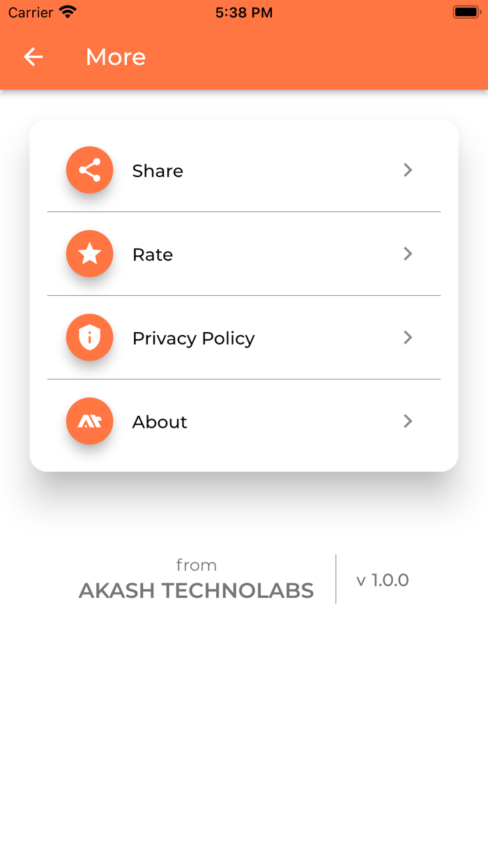Open the About menu item
Screen dimensions: 488x868
(160, 422)
